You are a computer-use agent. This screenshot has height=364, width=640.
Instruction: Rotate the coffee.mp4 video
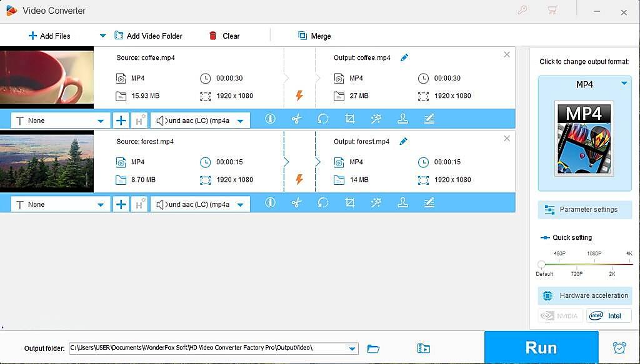coord(323,119)
